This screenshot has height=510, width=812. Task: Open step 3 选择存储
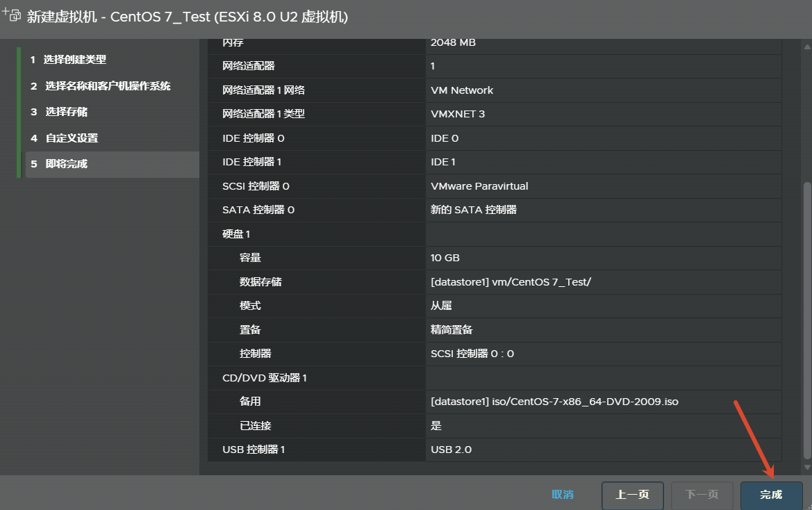click(58, 112)
